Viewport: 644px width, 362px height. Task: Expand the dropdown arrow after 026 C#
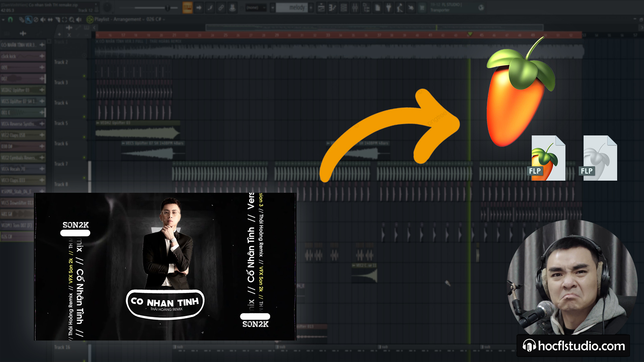164,19
